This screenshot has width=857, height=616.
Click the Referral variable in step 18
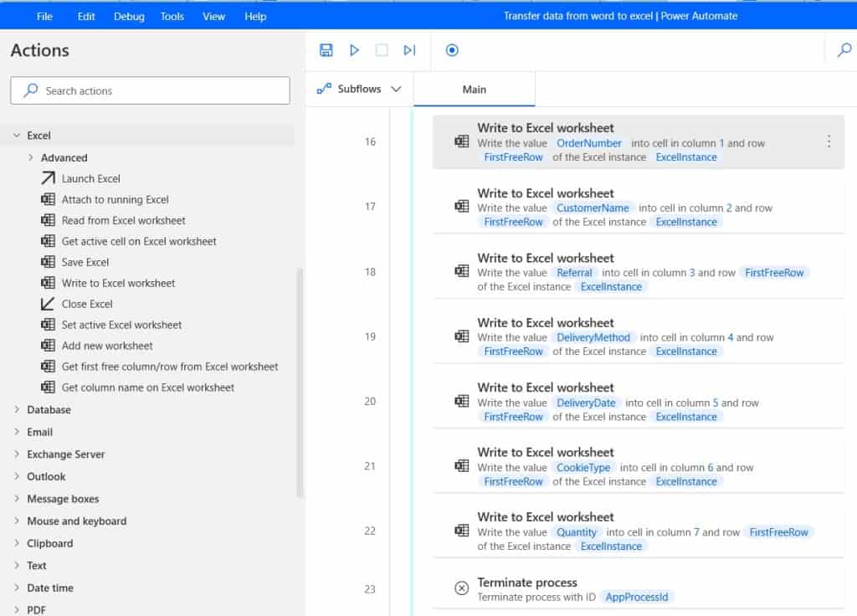point(574,273)
